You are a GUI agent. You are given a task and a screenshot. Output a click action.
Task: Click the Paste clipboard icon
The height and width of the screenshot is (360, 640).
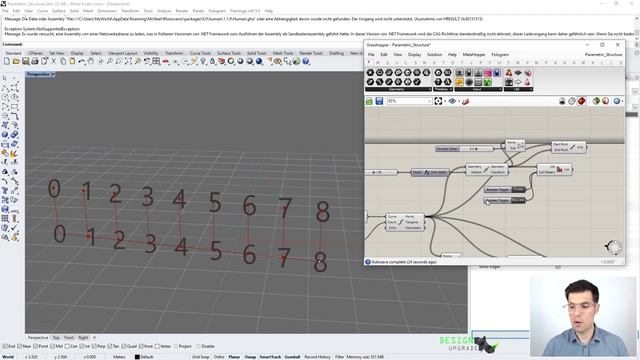click(72, 61)
